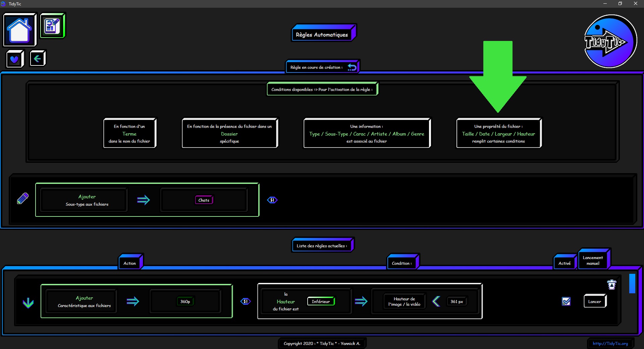Click the back arrow icon
Viewport: 644px width, 349px height.
coord(38,59)
